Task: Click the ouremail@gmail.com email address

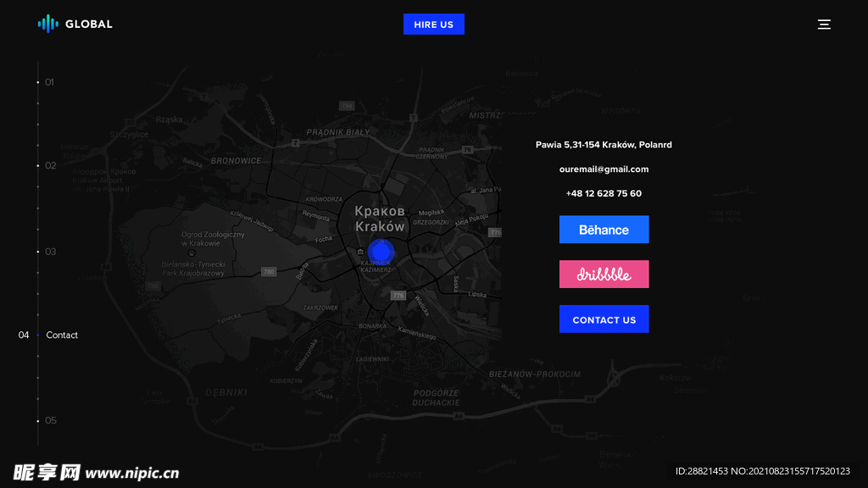Action: tap(604, 169)
